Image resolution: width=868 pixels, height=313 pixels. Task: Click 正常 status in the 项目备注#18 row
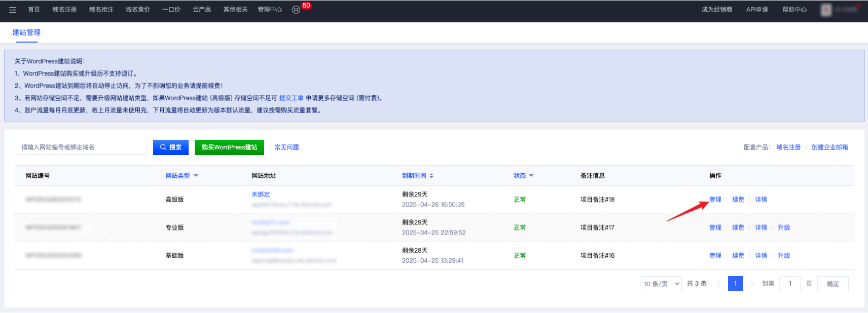click(x=519, y=200)
